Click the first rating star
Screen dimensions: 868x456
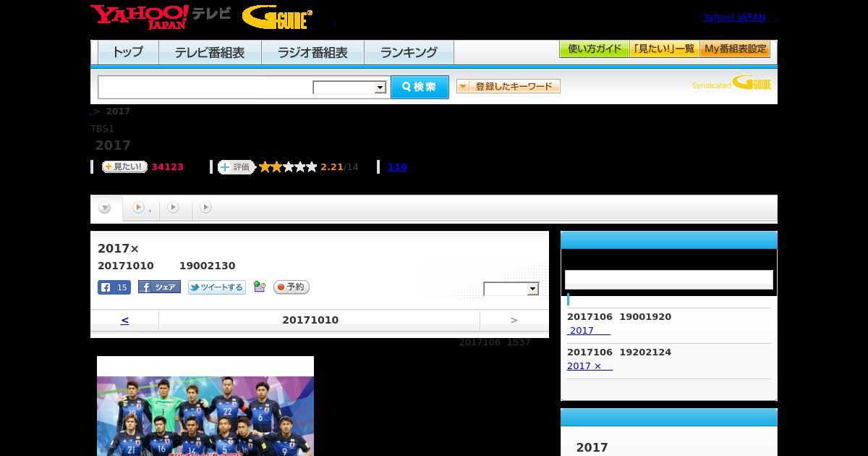pos(265,167)
